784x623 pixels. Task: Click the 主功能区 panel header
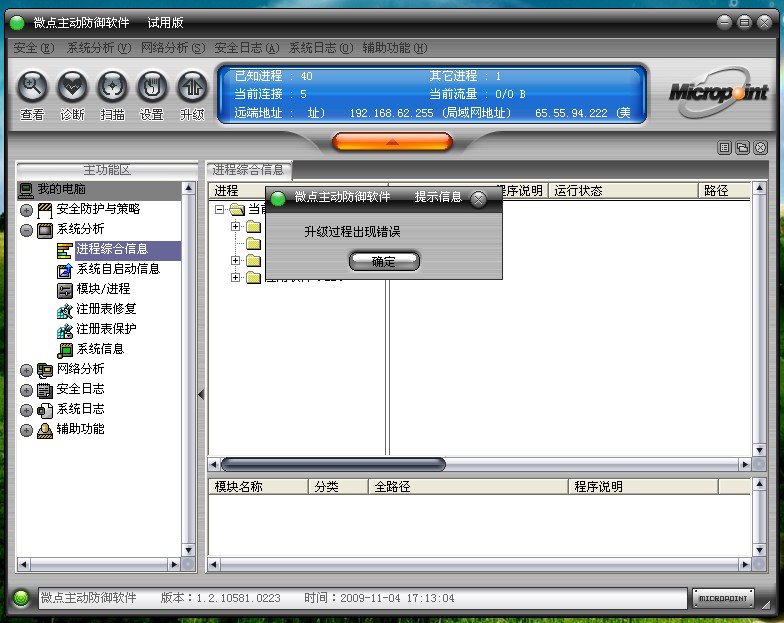pos(106,170)
